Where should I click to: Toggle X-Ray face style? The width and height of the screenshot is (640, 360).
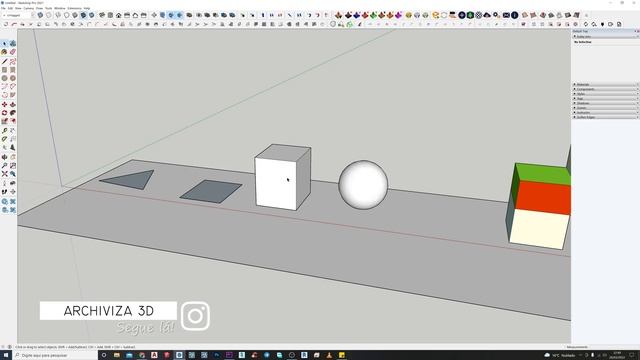click(x=40, y=15)
